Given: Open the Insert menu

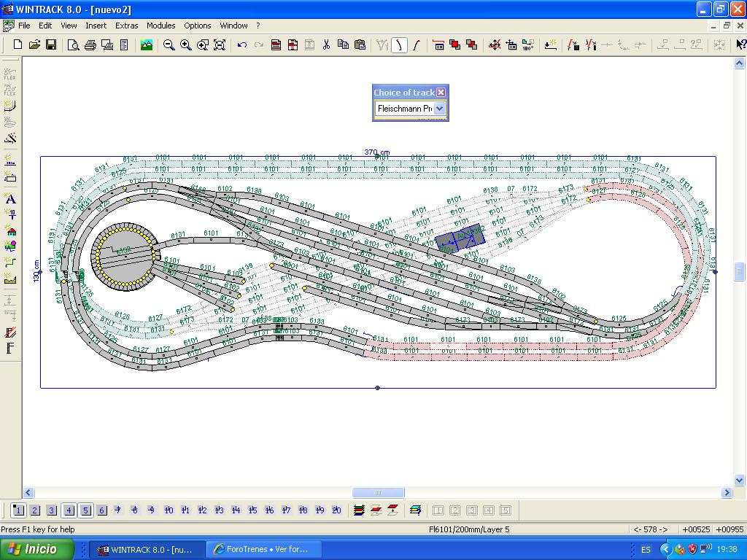Looking at the screenshot, I should click(96, 26).
